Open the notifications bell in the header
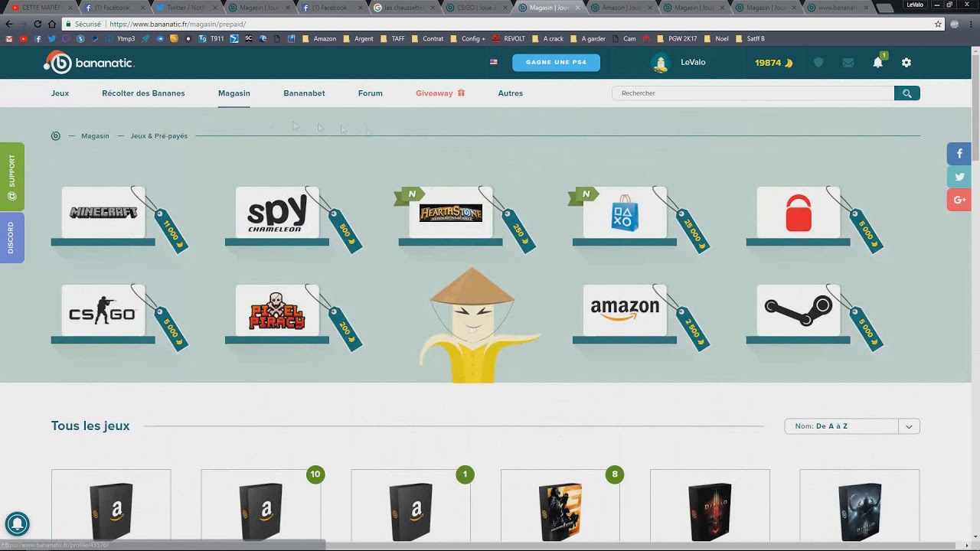Image resolution: width=980 pixels, height=551 pixels. 878,63
